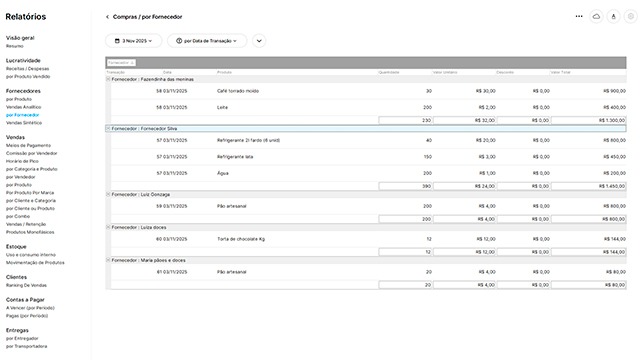Open the Resumo report

(x=15, y=46)
